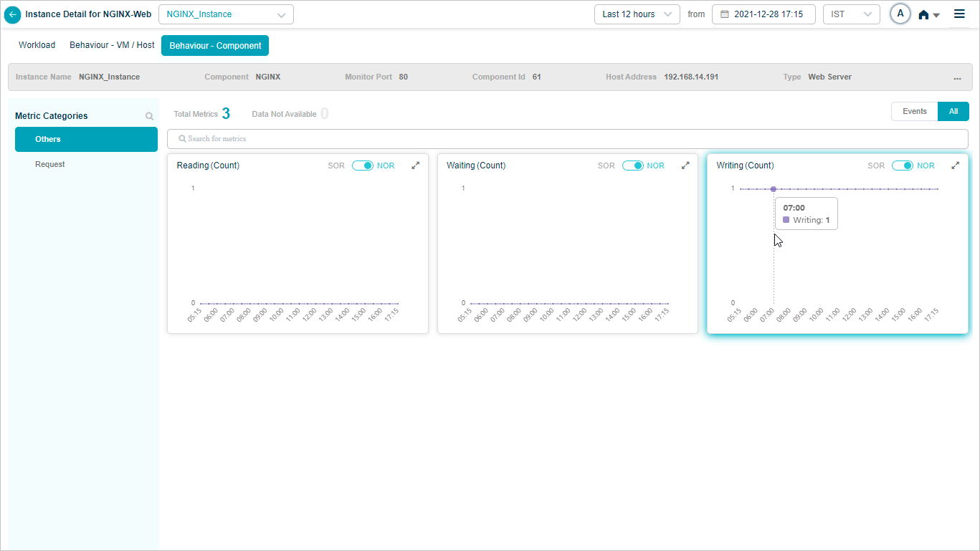Screen dimensions: 980x551
Task: Toggle SOR/NOR switch on Waiting chart
Action: 632,166
